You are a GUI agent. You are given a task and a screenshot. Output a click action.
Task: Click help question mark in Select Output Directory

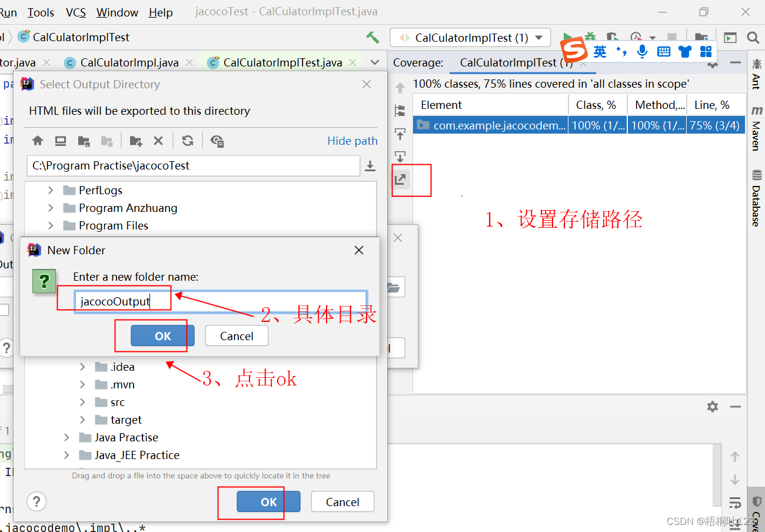(36, 502)
